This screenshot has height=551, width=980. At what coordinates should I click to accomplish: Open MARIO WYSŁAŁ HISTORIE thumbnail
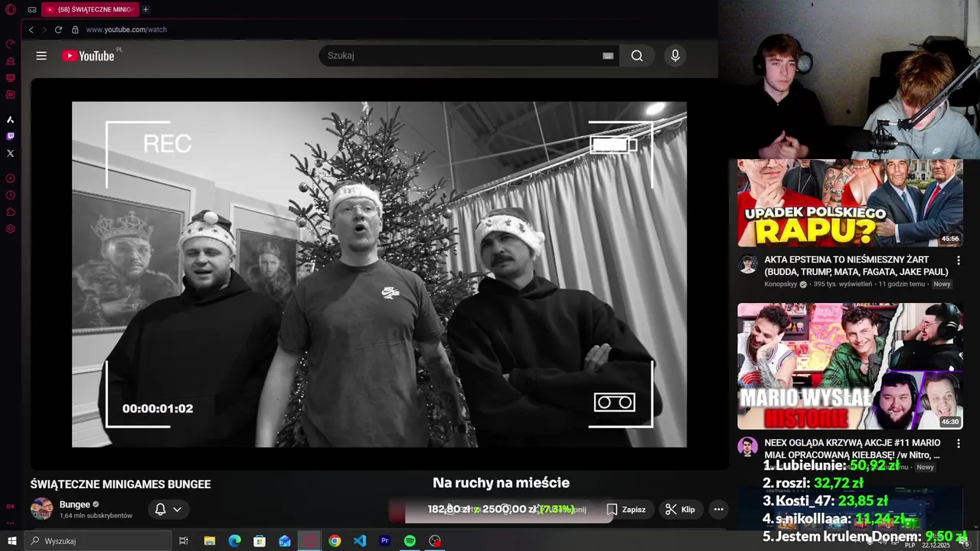(850, 367)
